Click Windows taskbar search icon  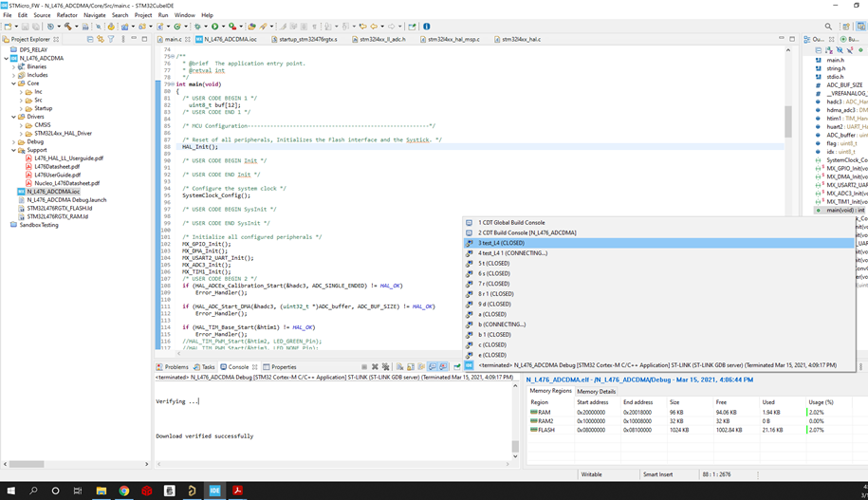(x=33, y=491)
